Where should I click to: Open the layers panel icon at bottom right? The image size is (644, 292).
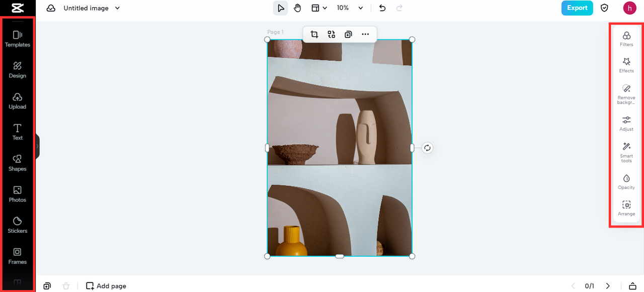pos(632,286)
